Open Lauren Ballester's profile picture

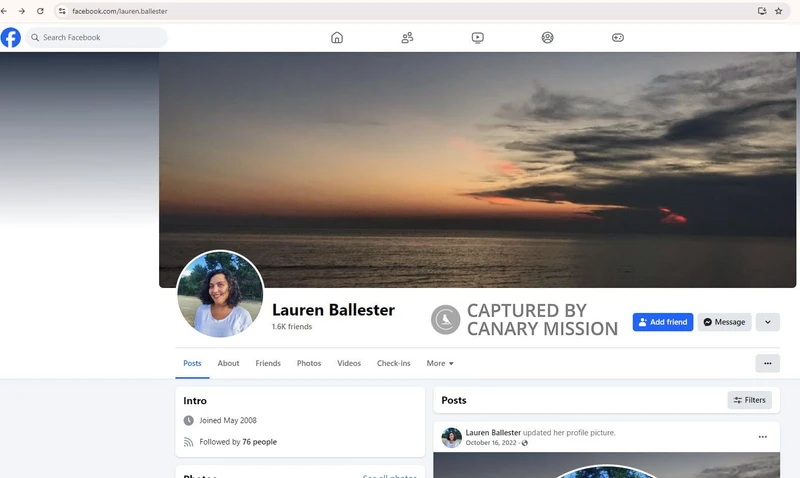(x=220, y=293)
